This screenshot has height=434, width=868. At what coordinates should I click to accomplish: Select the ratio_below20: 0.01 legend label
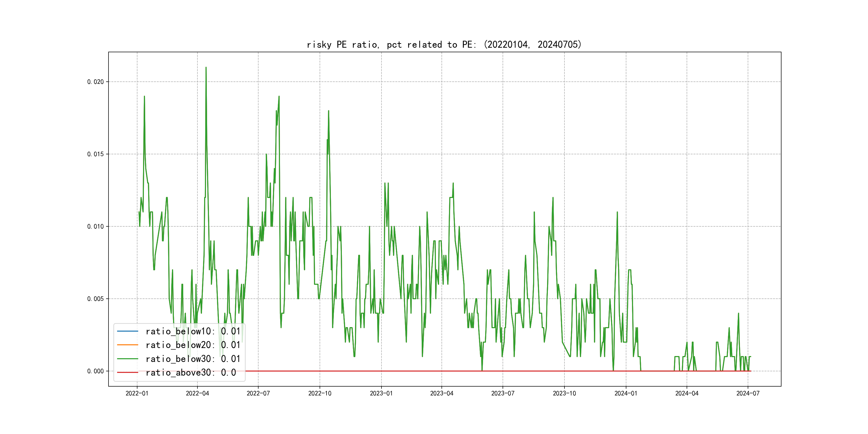tap(193, 345)
